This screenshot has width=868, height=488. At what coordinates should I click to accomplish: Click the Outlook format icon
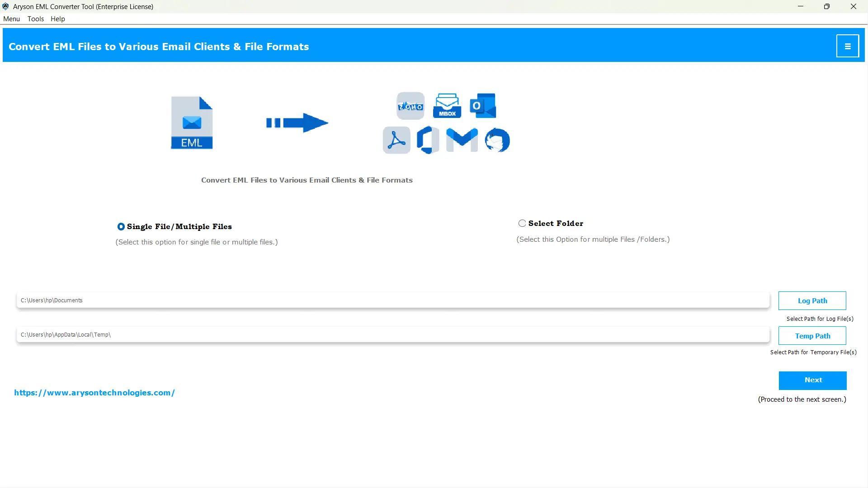click(x=482, y=105)
